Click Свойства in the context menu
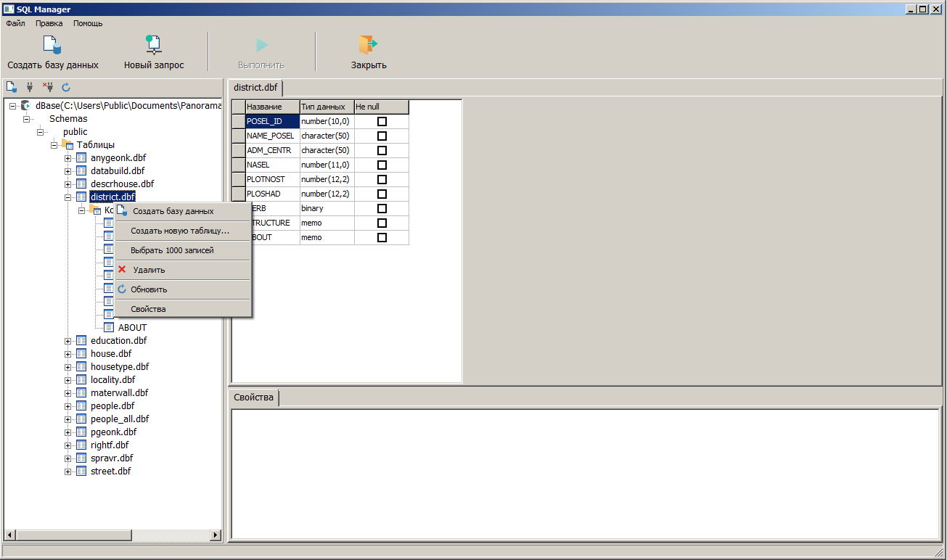Viewport: 947px width, 560px height. tap(148, 309)
